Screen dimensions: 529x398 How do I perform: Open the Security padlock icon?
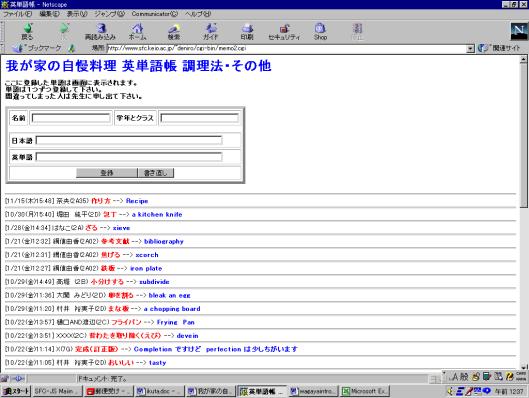point(284,31)
